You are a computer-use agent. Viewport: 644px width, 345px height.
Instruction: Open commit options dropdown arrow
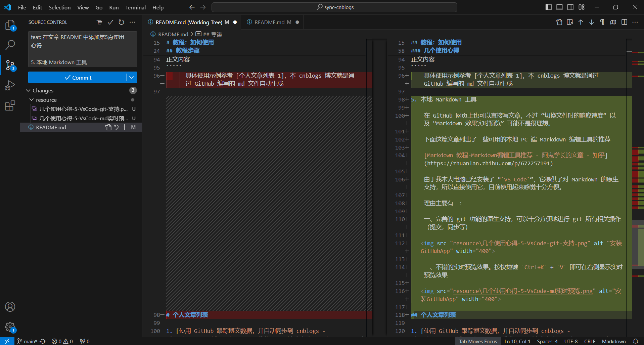[132, 78]
